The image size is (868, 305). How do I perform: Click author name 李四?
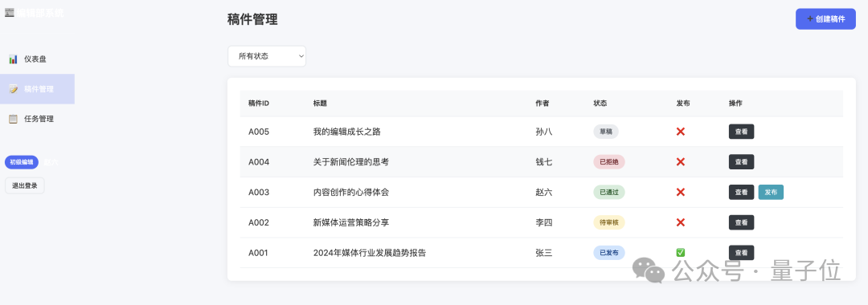(543, 222)
